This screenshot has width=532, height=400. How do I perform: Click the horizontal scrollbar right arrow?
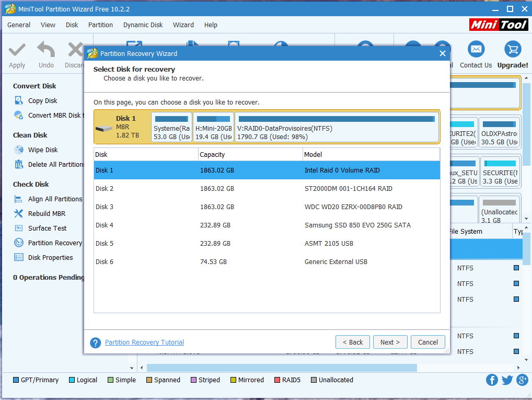(x=518, y=368)
